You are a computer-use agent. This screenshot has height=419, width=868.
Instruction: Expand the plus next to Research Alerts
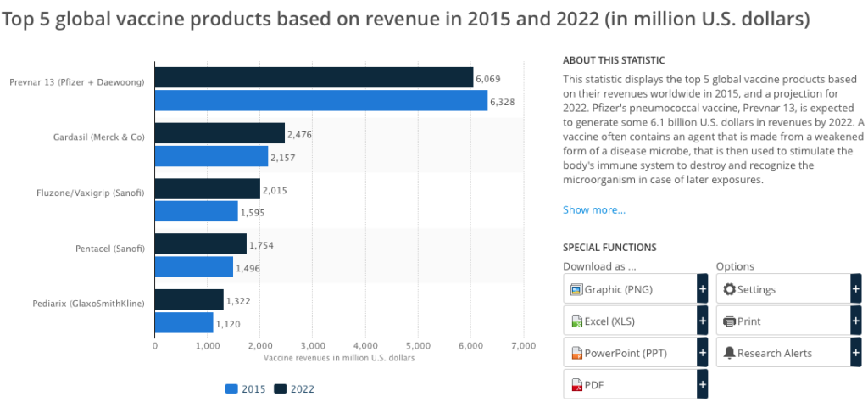[856, 353]
